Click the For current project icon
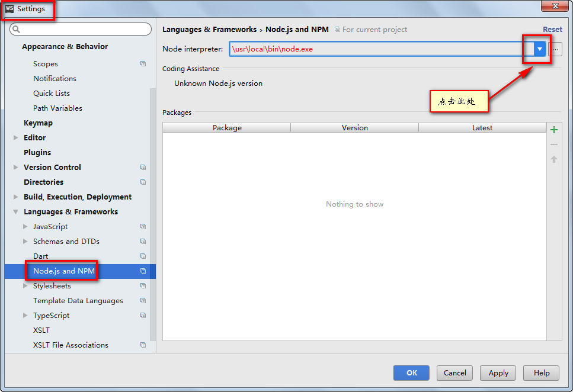 (337, 29)
